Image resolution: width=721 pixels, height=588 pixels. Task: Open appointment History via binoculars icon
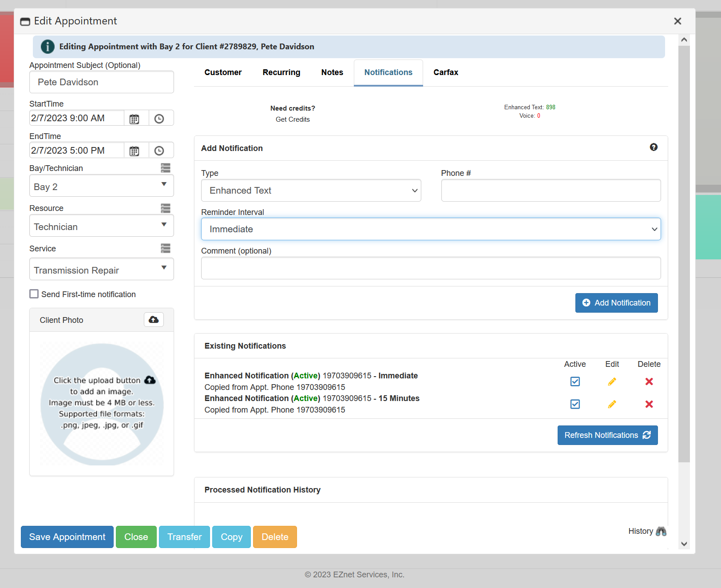tap(661, 531)
